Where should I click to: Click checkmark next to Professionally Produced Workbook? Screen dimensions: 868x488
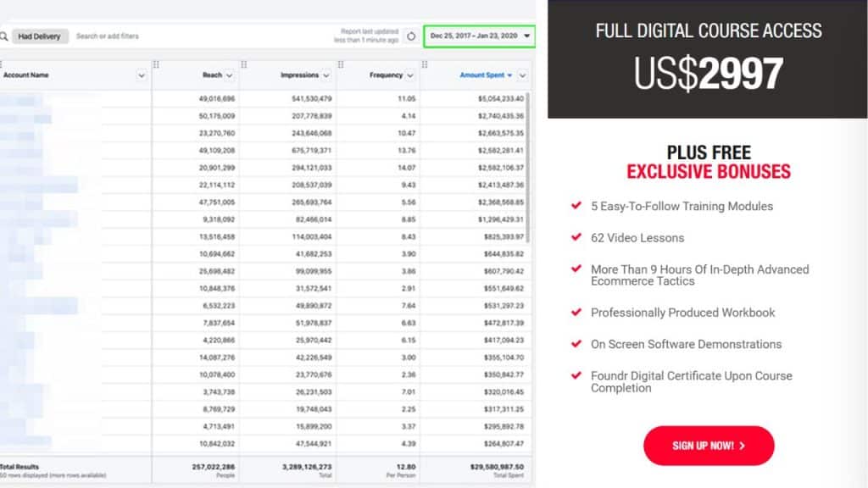[x=576, y=312]
